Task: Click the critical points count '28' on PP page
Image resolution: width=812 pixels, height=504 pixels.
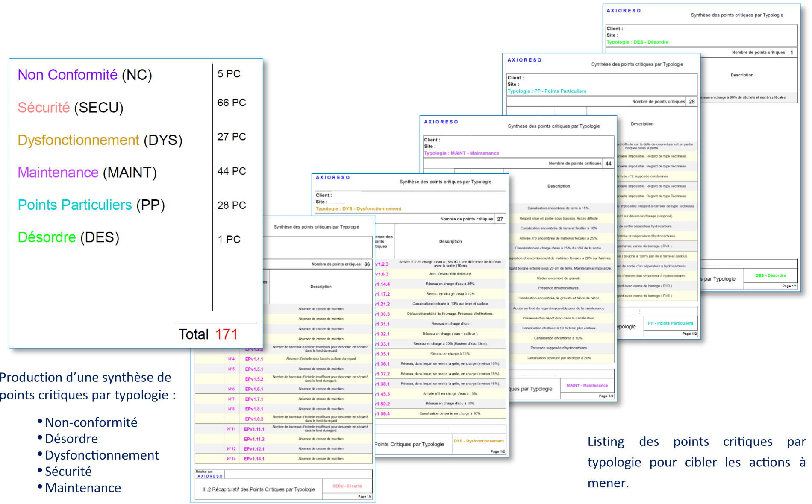Action: click(x=691, y=102)
